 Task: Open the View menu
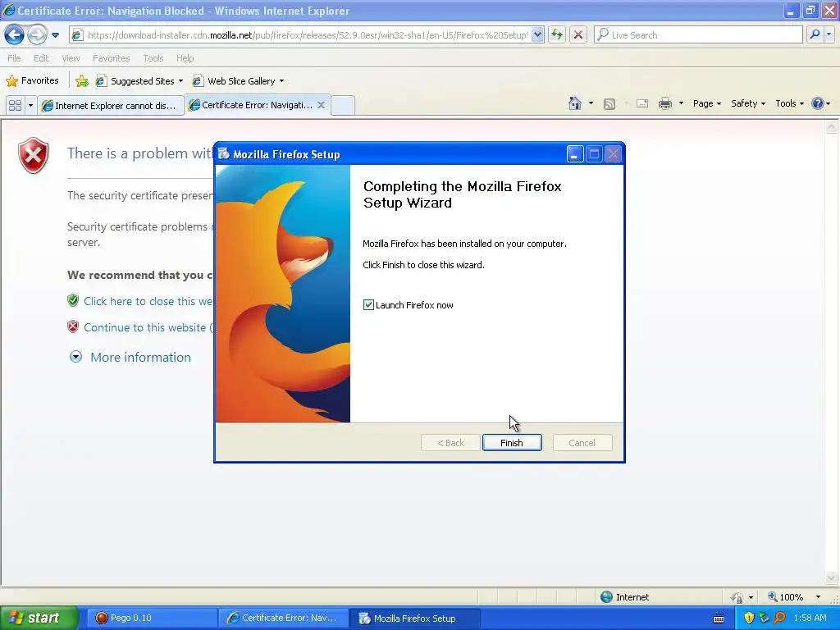71,58
